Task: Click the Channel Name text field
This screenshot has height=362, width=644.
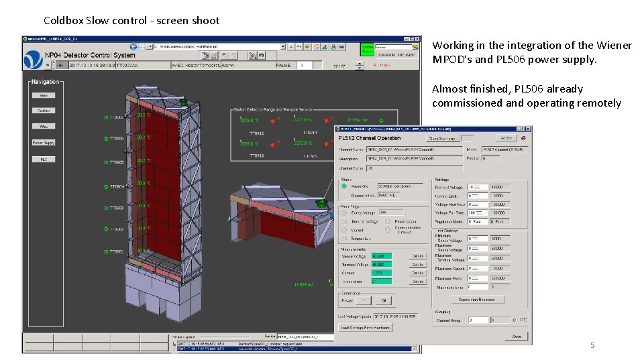Action: (415, 149)
